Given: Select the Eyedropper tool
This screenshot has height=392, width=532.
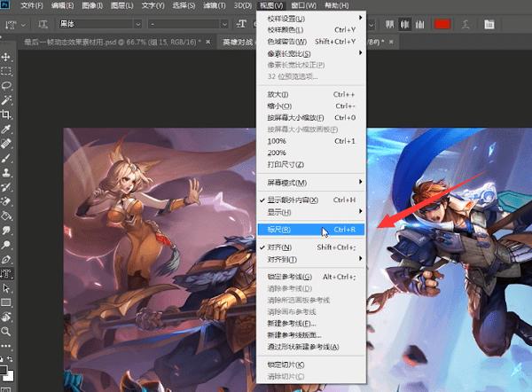Looking at the screenshot, I should tap(6, 129).
